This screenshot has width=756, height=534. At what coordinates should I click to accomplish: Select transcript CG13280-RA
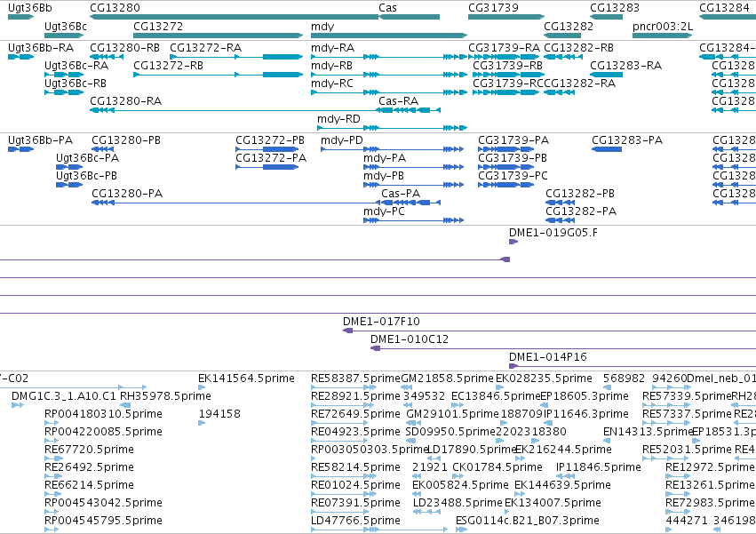pyautogui.click(x=235, y=110)
